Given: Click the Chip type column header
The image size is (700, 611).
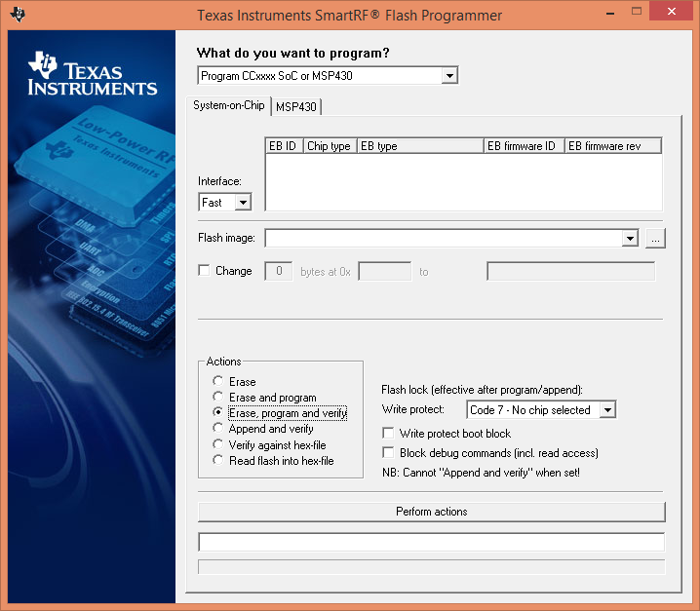Looking at the screenshot, I should click(331, 146).
